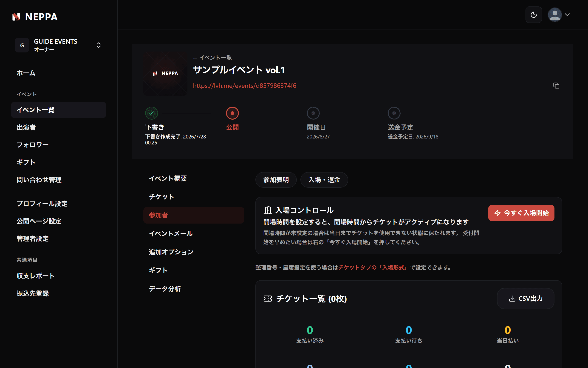588x368 pixels.
Task: Export tickets with CSV出力 button
Action: coord(526,299)
